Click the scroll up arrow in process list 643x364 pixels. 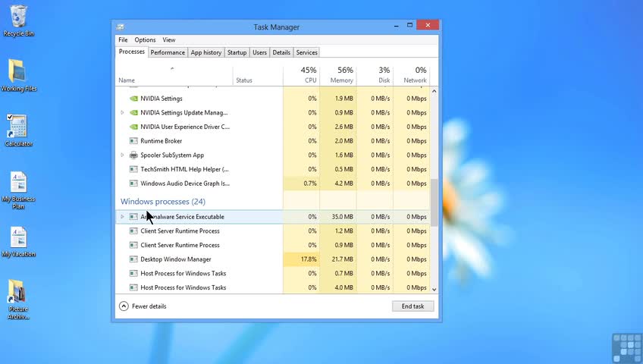point(434,91)
